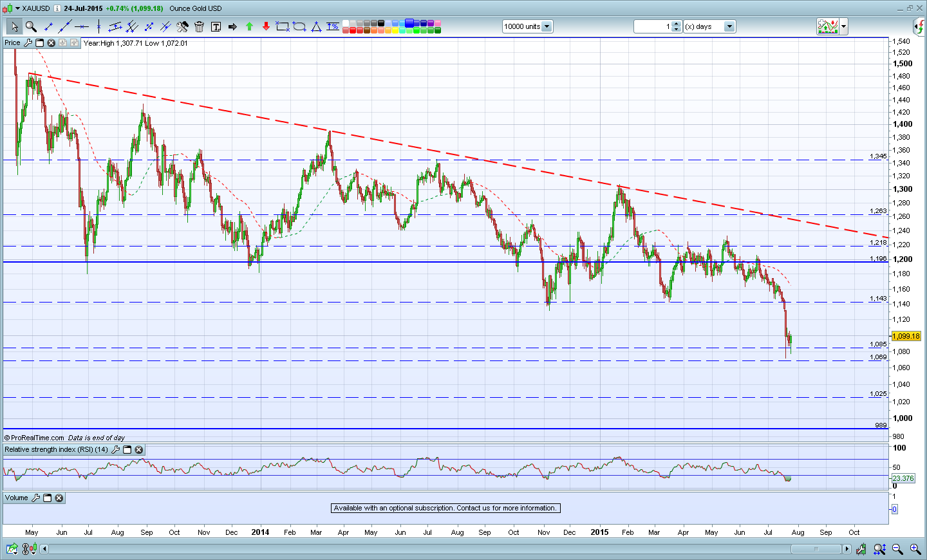The image size is (927, 560).
Task: Click the current price tag 1,099.18
Action: 906,336
